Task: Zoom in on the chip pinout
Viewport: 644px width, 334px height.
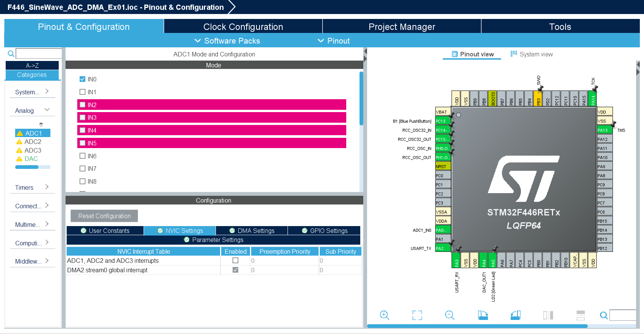Action: [385, 315]
